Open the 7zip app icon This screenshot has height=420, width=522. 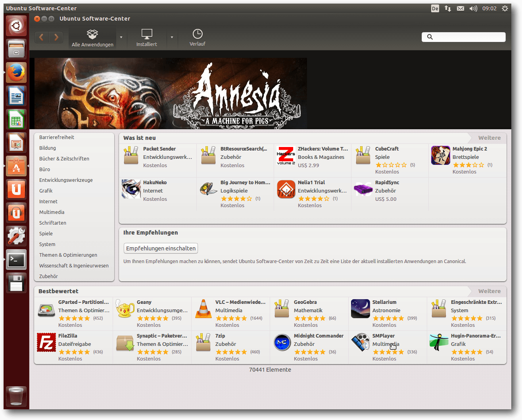point(203,342)
